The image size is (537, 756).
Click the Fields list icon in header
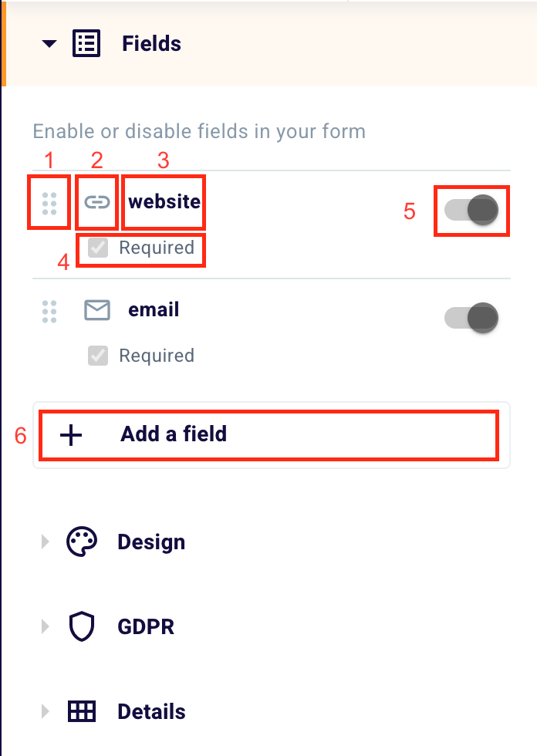pyautogui.click(x=86, y=44)
